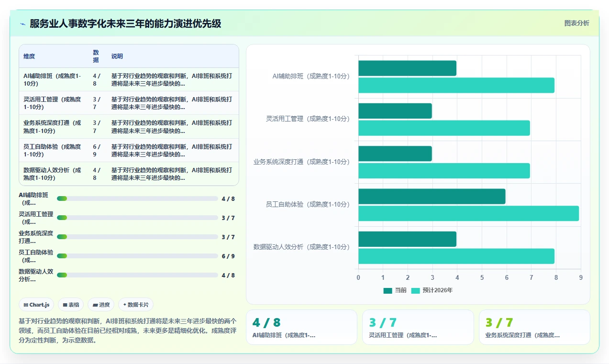Click the summary paragraph below the tags
This screenshot has height=364, width=609.
pyautogui.click(x=129, y=331)
